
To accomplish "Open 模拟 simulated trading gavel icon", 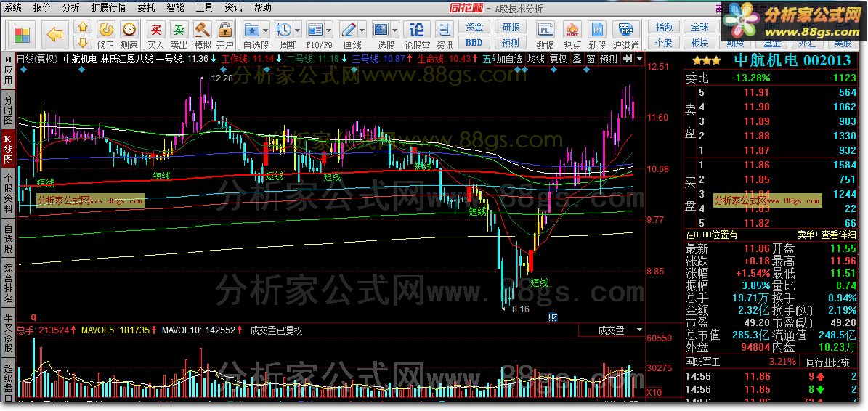I will point(203,30).
